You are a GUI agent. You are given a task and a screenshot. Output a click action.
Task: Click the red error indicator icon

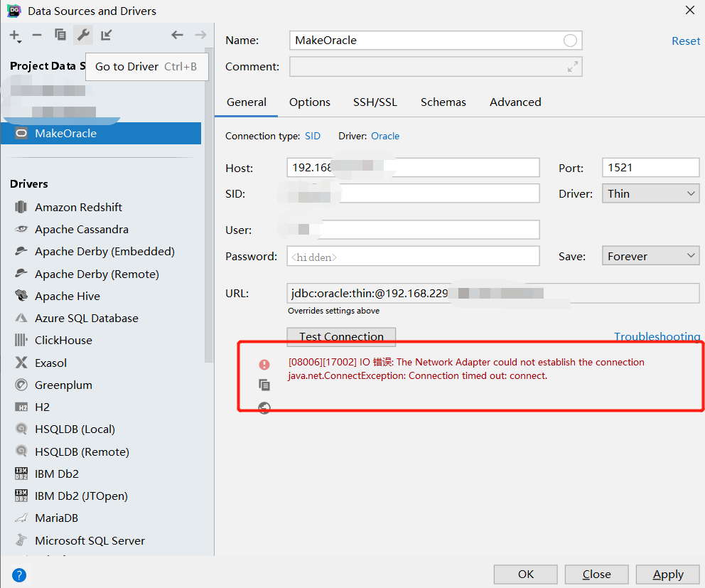pyautogui.click(x=264, y=365)
